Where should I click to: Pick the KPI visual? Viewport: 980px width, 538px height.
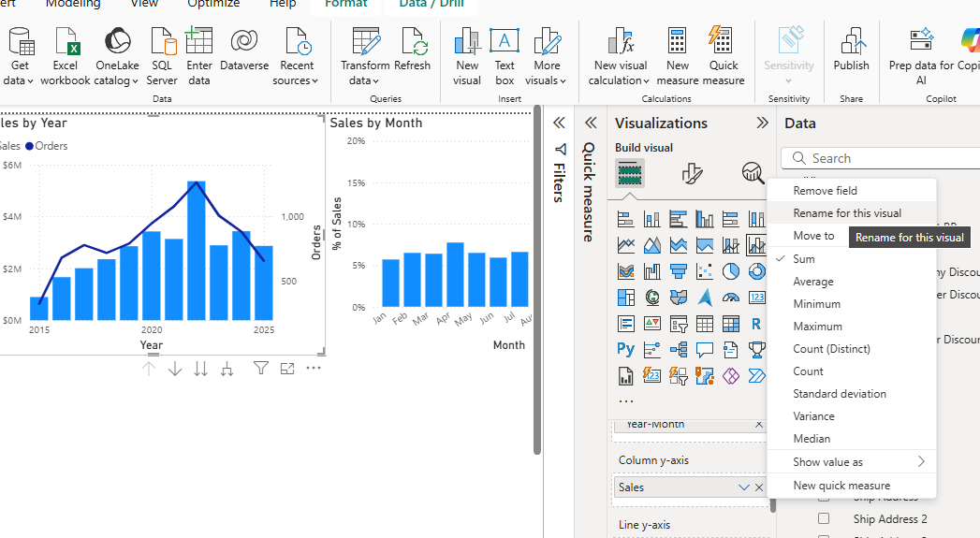click(651, 324)
